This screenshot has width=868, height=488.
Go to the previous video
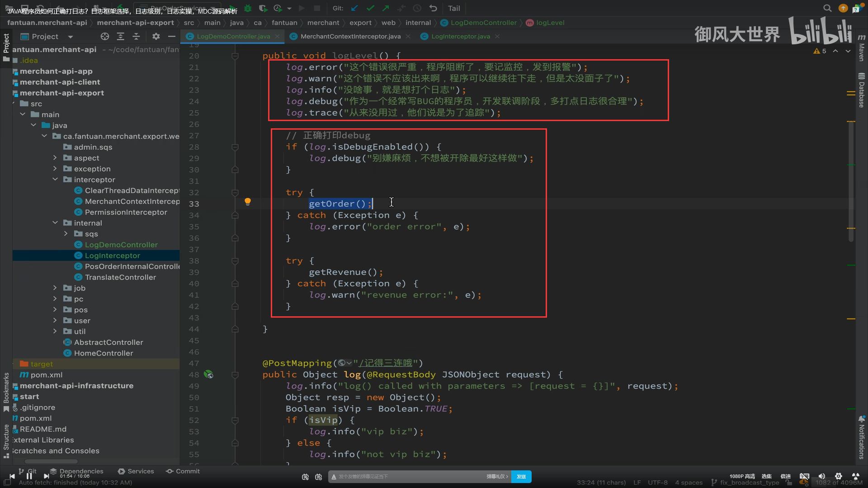click(12, 476)
